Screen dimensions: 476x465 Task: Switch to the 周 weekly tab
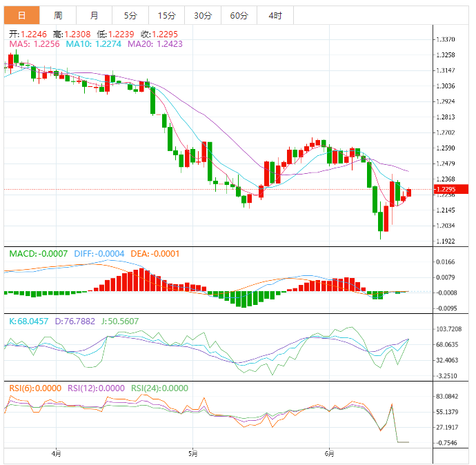[58, 15]
